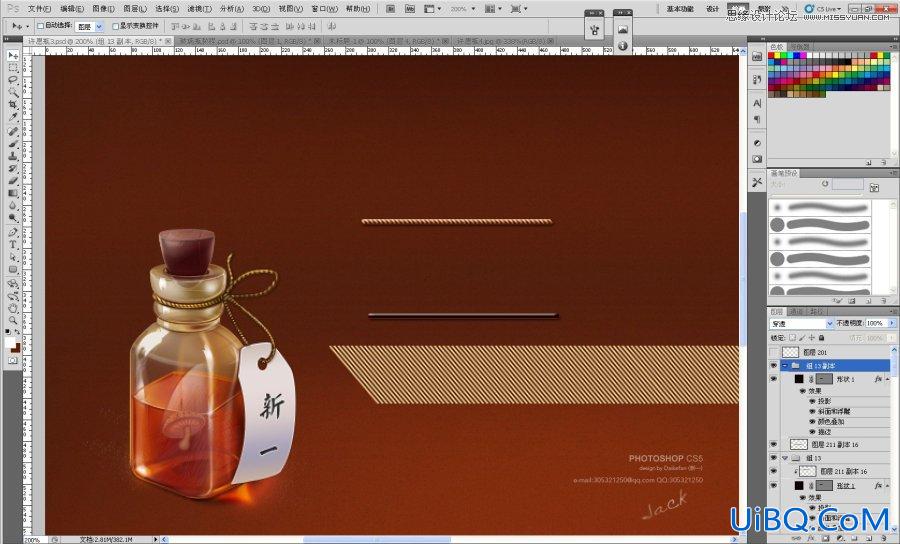900x544 pixels.
Task: Select the 图层 211 副本 16 layer thumbnail in 组 13 副本
Action: 799,445
